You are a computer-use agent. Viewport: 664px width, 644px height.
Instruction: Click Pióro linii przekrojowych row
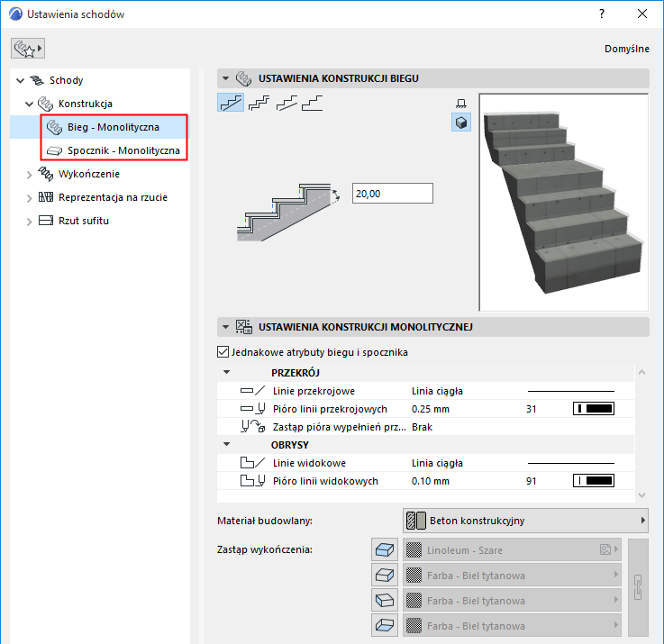pos(425,409)
